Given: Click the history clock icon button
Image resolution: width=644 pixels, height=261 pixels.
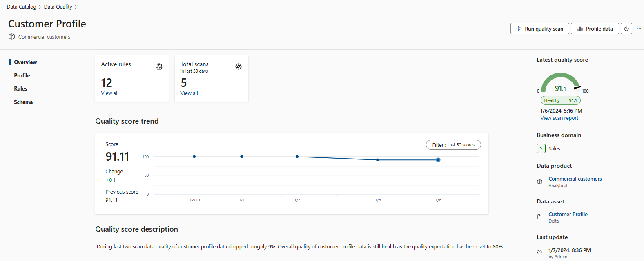Looking at the screenshot, I should click(626, 29).
